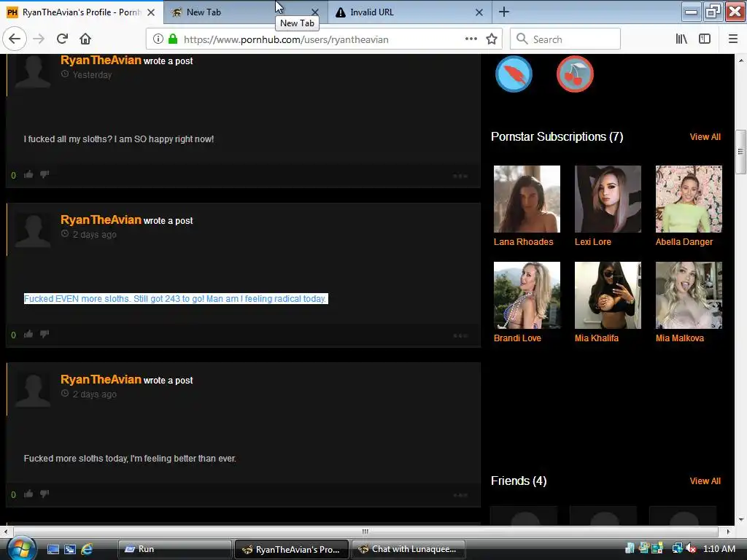Close the Invalid URL tab

(479, 12)
